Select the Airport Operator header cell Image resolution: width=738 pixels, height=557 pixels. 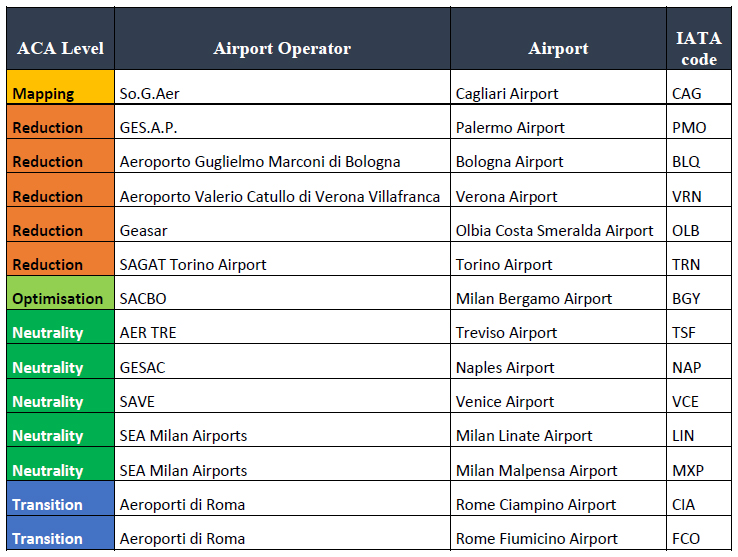click(x=282, y=48)
